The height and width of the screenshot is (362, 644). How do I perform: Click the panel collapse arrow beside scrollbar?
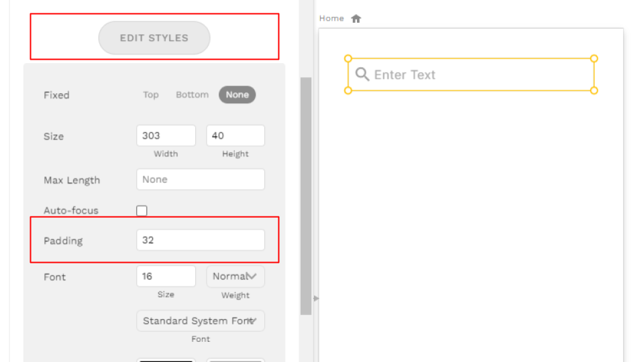point(316,298)
